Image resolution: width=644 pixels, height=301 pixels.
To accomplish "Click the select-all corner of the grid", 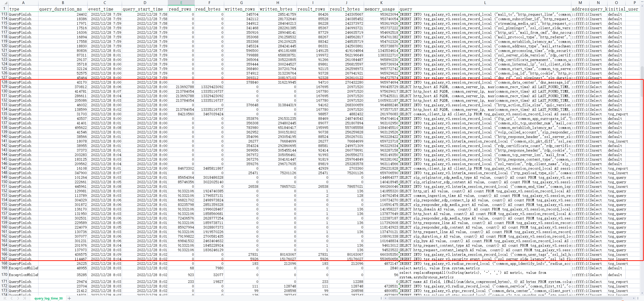I will point(4,3).
